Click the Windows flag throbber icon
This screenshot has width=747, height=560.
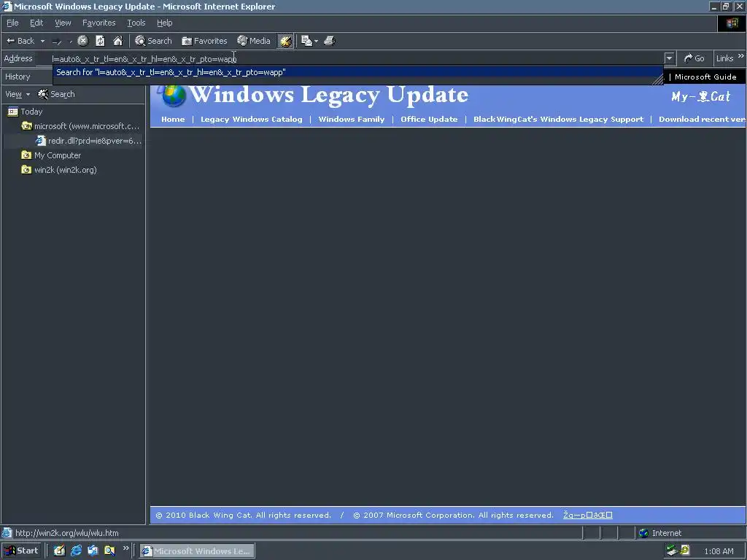coord(732,23)
